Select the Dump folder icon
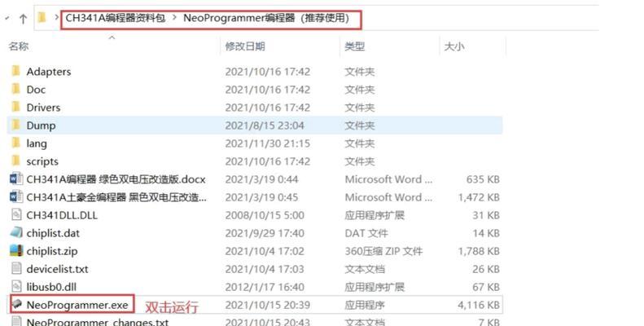Screen dimensions: 644x326 tap(15, 125)
